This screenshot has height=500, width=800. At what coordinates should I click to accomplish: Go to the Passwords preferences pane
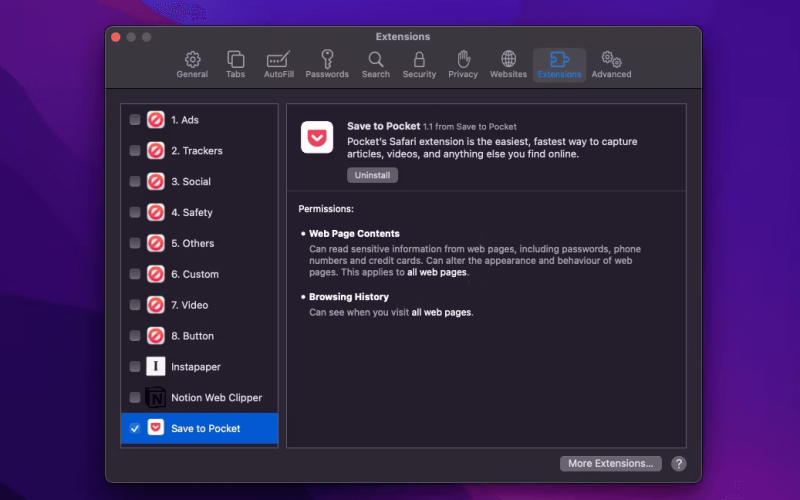click(x=327, y=64)
